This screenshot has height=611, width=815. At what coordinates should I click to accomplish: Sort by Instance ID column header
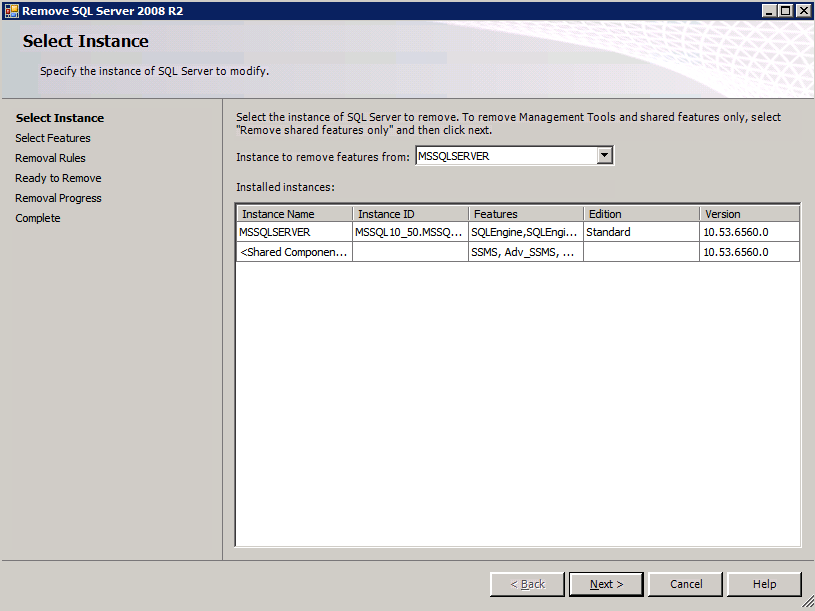[411, 214]
